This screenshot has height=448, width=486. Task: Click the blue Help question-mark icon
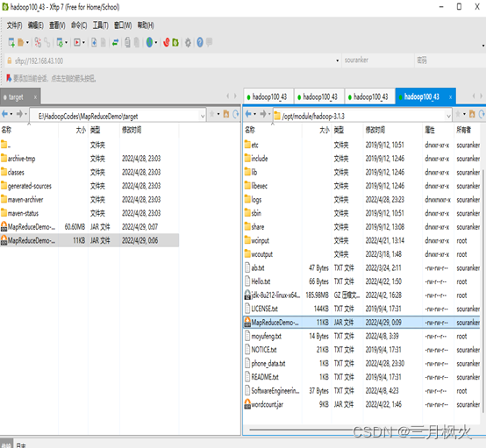coord(200,42)
